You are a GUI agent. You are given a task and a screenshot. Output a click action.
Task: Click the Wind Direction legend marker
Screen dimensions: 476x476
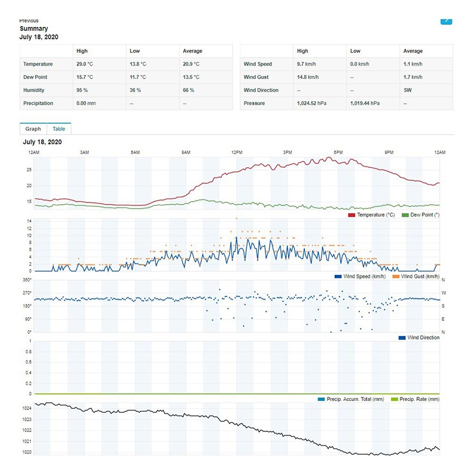(x=402, y=337)
